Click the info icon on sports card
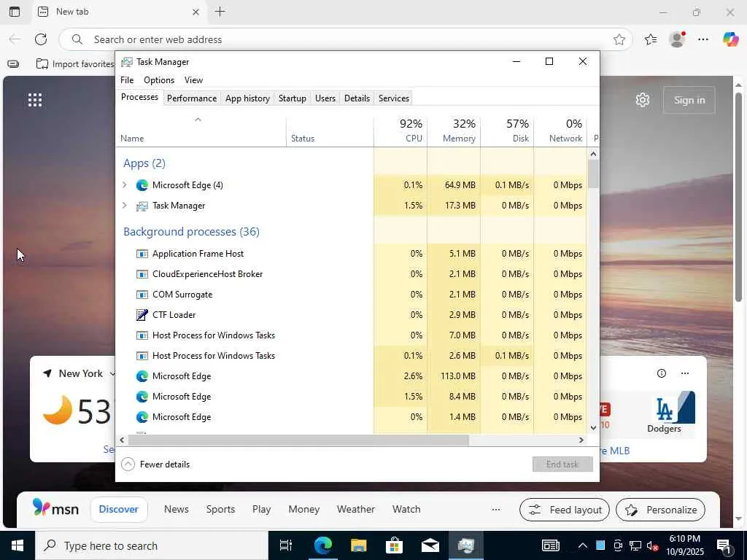 click(x=661, y=373)
